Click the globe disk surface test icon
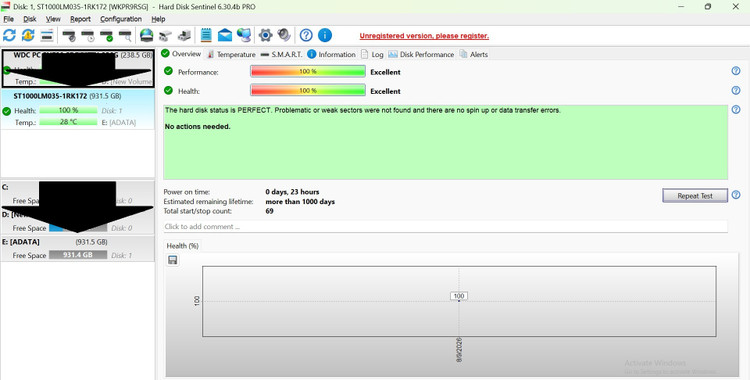The width and height of the screenshot is (750, 380). 146,35
